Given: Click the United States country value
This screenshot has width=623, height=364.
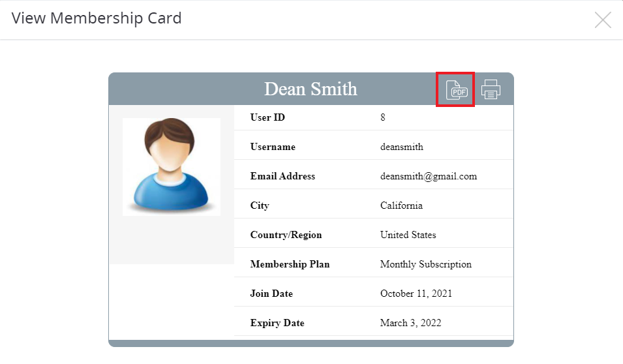Looking at the screenshot, I should [x=408, y=235].
